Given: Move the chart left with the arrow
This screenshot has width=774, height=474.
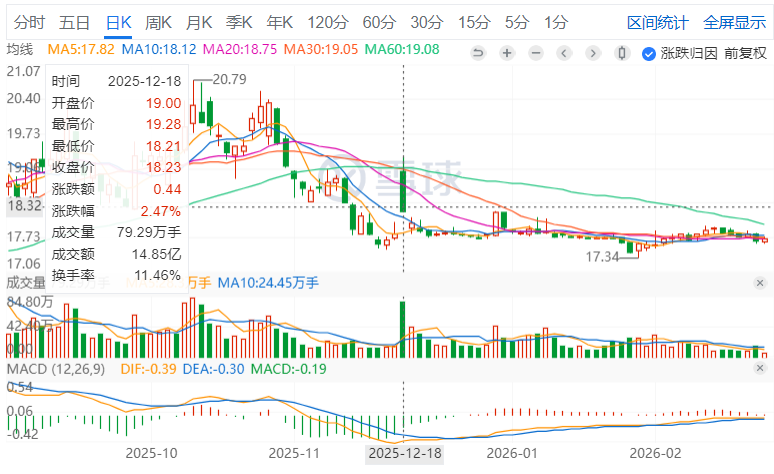Looking at the screenshot, I should 564,52.
